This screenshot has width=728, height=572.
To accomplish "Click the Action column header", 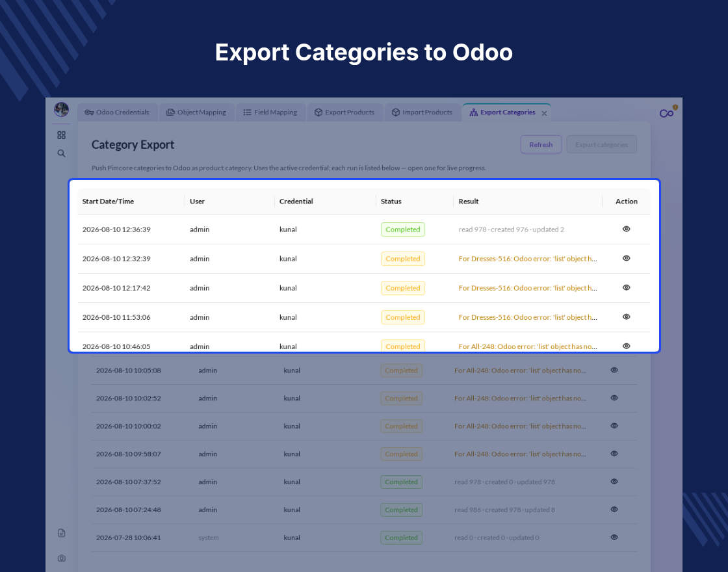I will [x=627, y=201].
